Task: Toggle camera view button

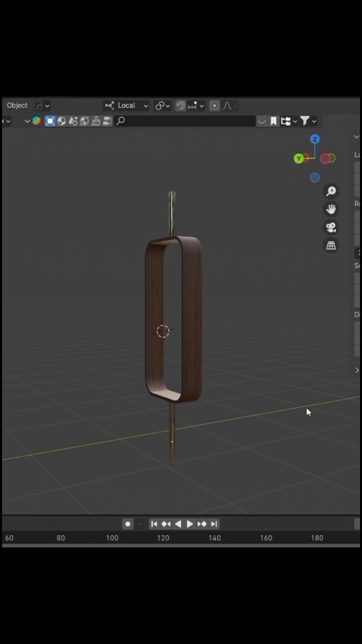Action: click(x=330, y=227)
